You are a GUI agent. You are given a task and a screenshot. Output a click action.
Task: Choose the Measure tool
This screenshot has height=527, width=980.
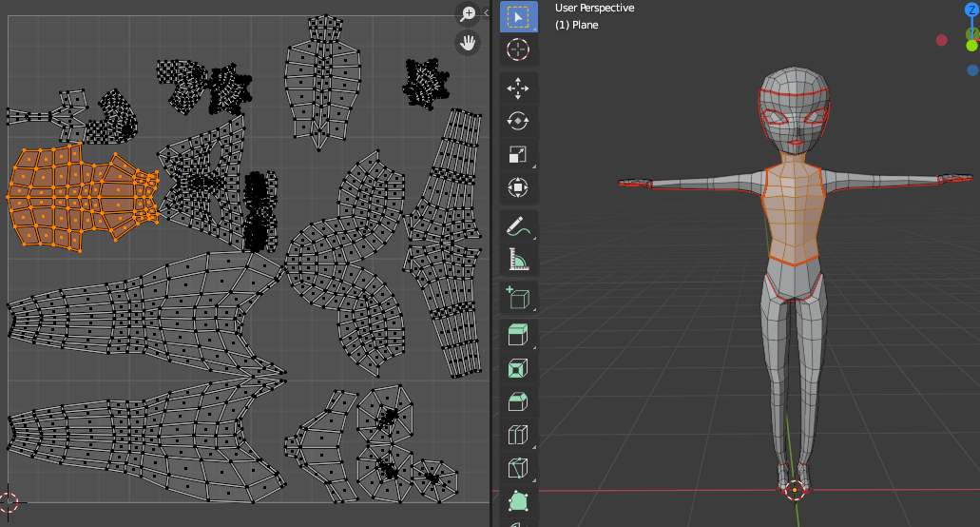[x=518, y=260]
